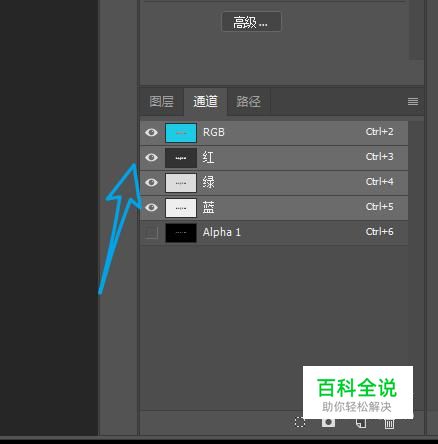
Task: Hide the RGB channel visibility eye
Action: click(x=151, y=132)
